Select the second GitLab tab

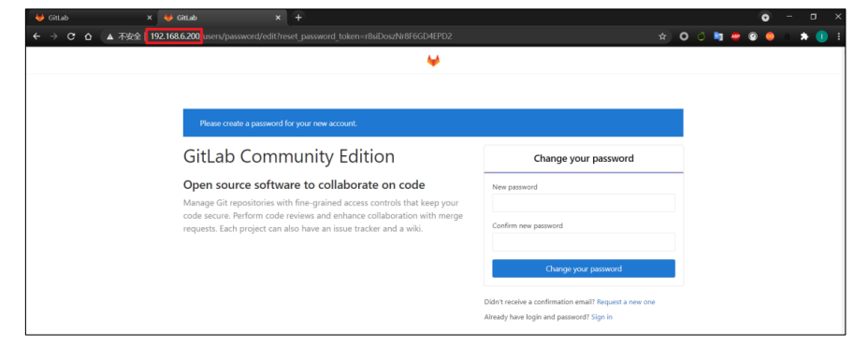click(x=222, y=18)
